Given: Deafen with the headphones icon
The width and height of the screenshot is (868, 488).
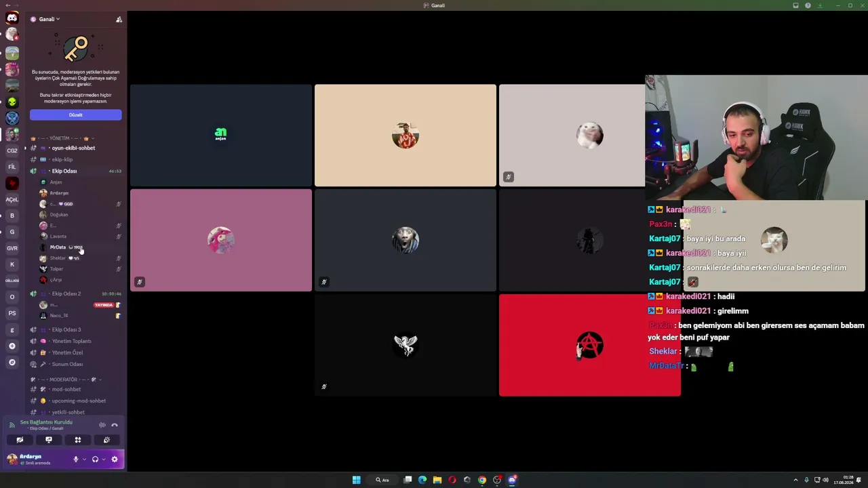Looking at the screenshot, I should click(x=95, y=460).
